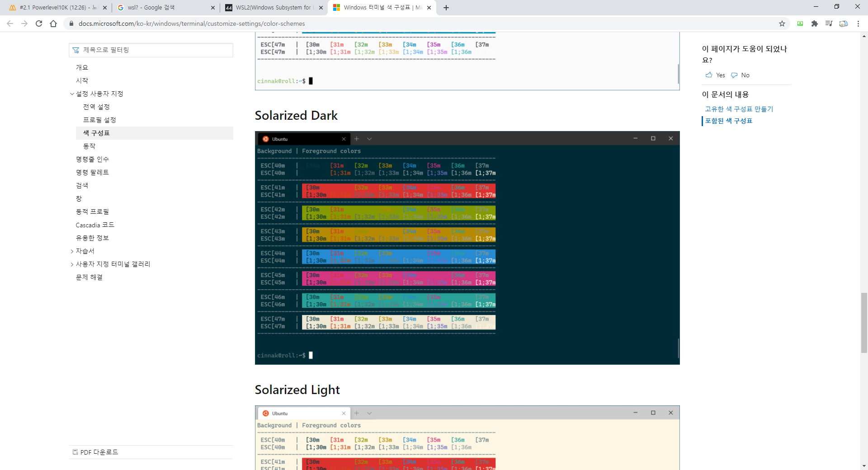The image size is (868, 470).
Task: Click the scrollbar up arrow
Action: point(864,36)
